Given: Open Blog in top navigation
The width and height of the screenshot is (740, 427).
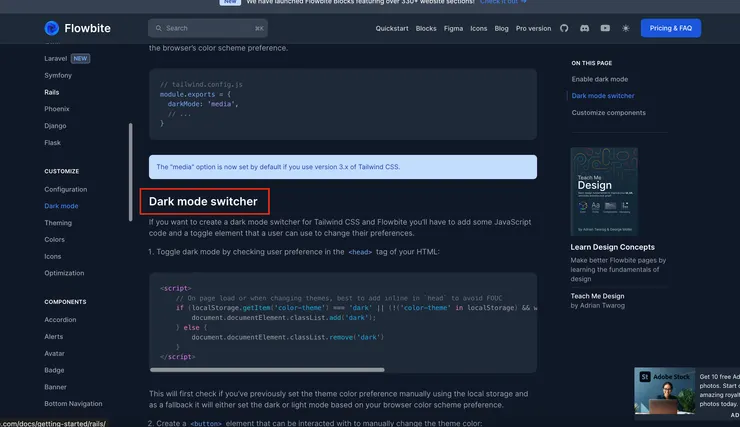Looking at the screenshot, I should coord(501,28).
